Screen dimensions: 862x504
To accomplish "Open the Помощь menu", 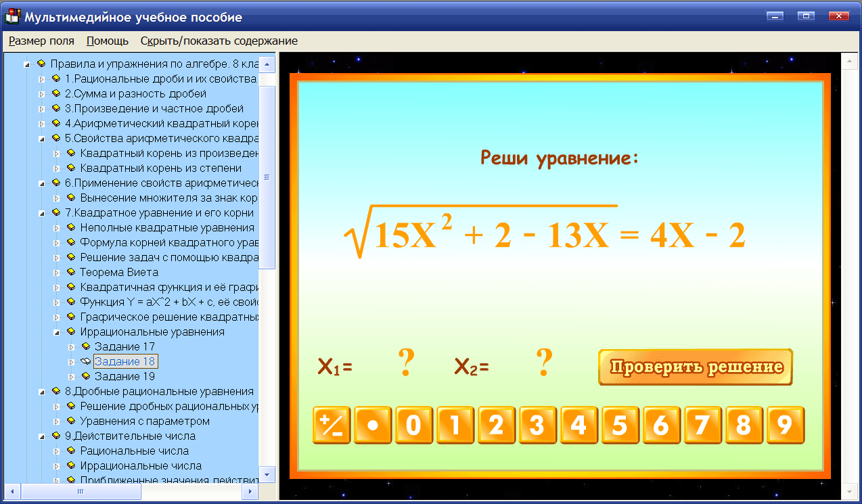I will (108, 41).
